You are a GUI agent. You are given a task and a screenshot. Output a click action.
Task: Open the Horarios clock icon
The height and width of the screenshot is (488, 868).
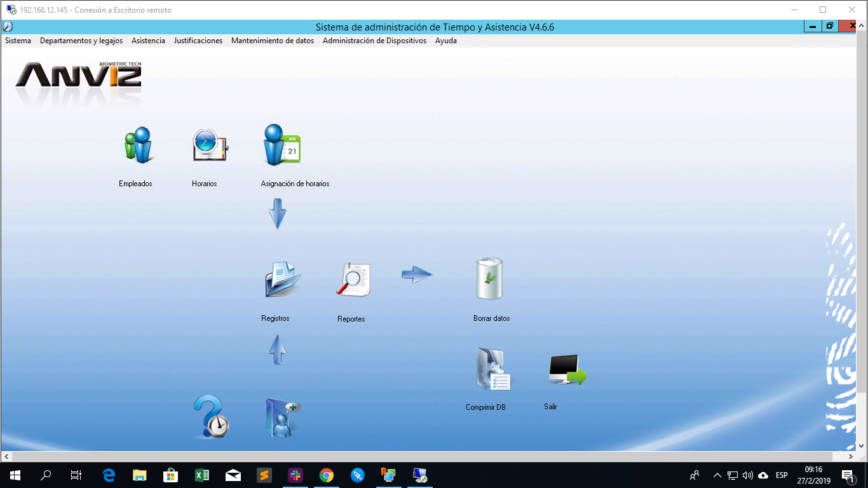click(x=210, y=146)
